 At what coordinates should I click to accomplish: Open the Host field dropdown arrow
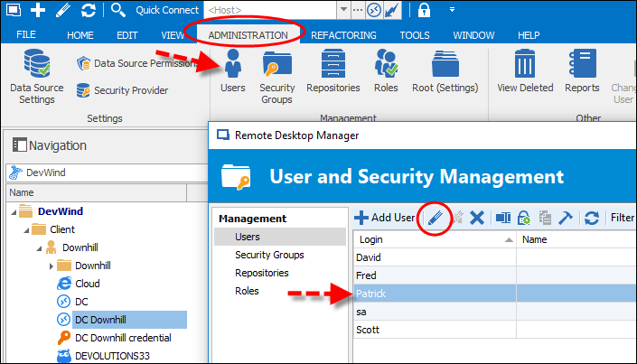click(343, 10)
